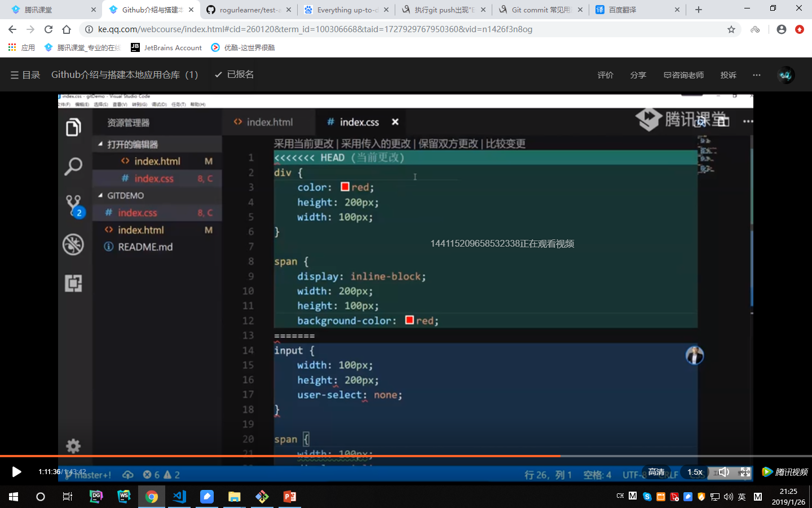Open Visual Studio Code from taskbar
This screenshot has width=812, height=508.
pyautogui.click(x=179, y=497)
